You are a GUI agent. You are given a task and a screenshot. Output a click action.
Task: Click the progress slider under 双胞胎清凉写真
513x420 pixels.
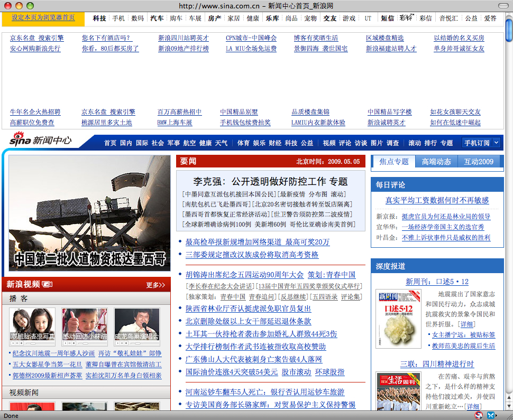click(x=40, y=343)
